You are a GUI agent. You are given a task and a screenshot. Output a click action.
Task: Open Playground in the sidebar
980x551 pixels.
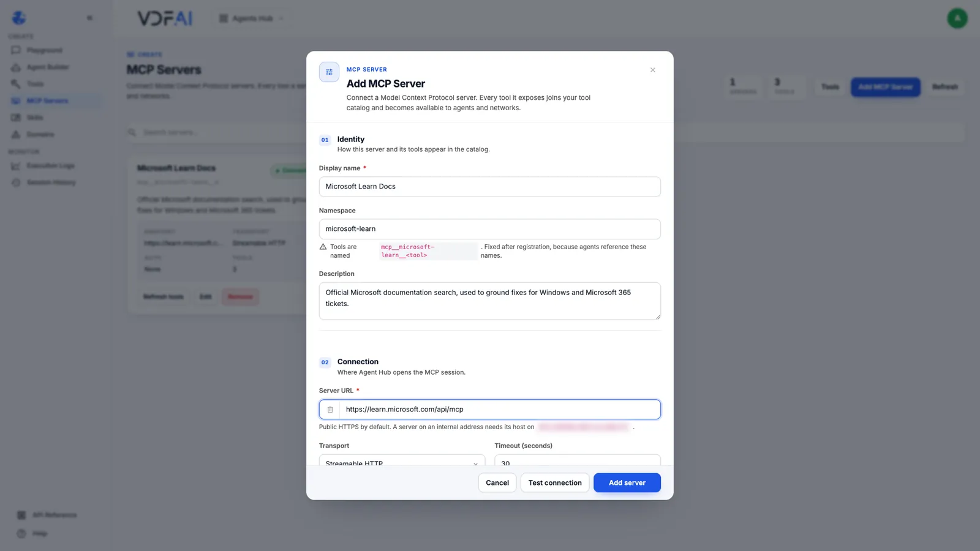click(45, 50)
